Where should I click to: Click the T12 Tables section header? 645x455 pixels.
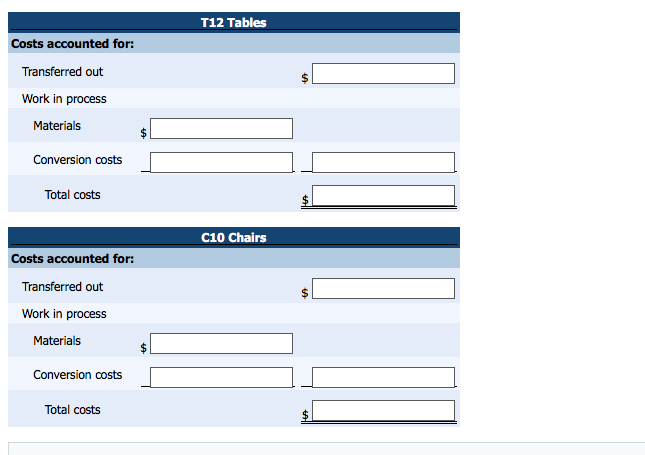point(234,22)
